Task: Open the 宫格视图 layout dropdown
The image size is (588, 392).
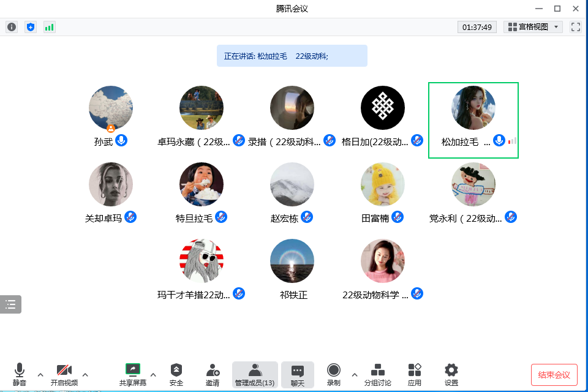Action: (x=533, y=27)
